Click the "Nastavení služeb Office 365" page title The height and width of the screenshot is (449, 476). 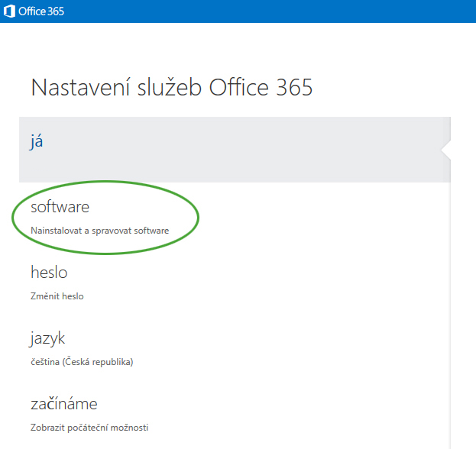pyautogui.click(x=172, y=87)
